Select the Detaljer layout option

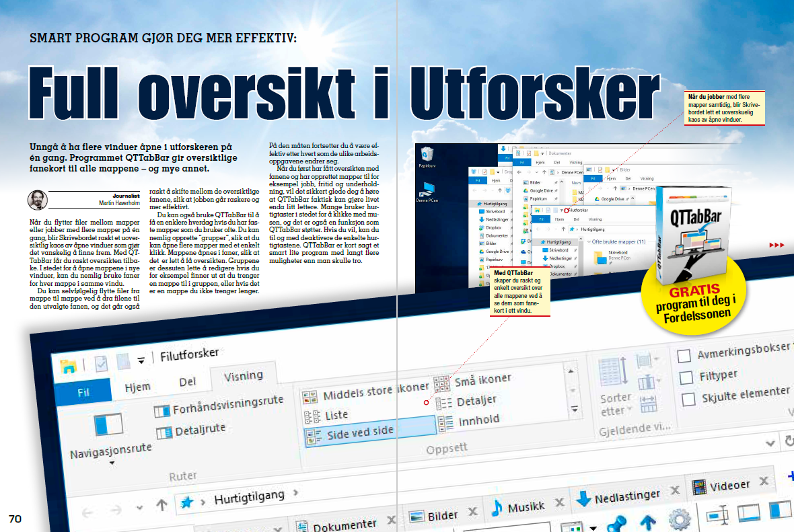[x=466, y=402]
